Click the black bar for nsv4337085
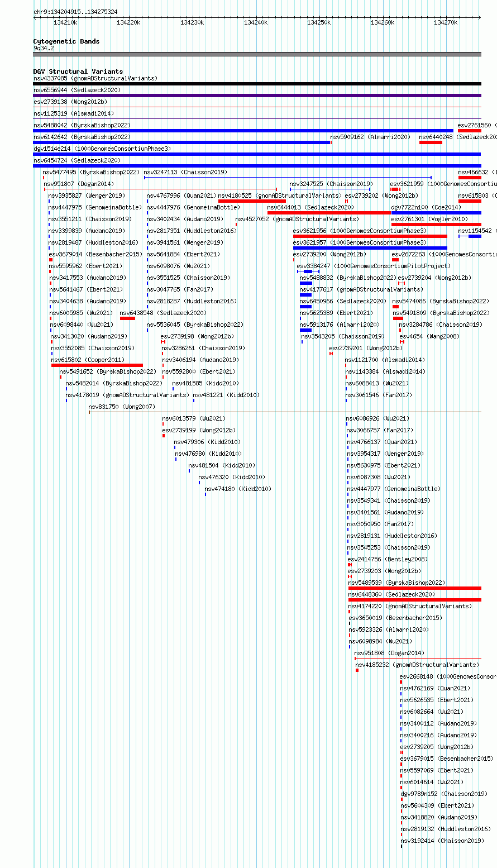 coord(257,84)
